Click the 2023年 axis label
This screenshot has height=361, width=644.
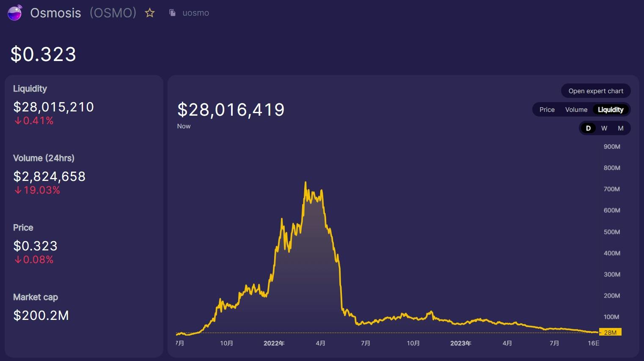click(x=461, y=343)
